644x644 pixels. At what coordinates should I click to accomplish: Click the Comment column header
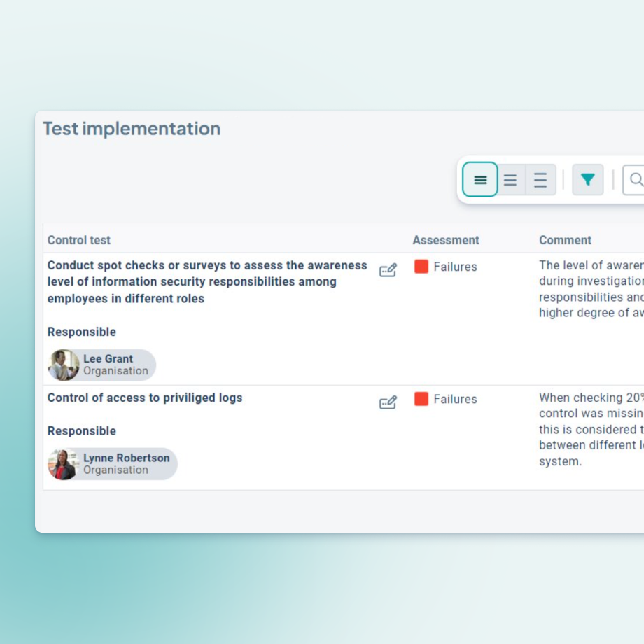[565, 240]
